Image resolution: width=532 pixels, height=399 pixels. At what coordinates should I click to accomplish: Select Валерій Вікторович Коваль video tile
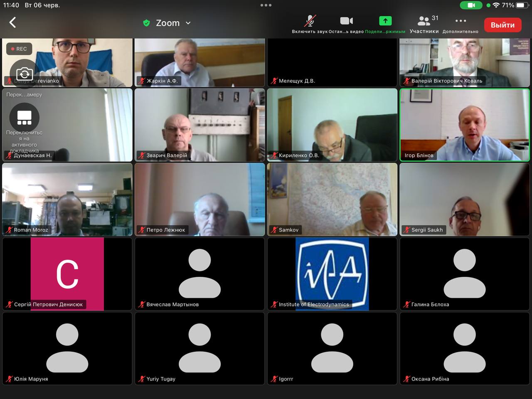(x=465, y=62)
